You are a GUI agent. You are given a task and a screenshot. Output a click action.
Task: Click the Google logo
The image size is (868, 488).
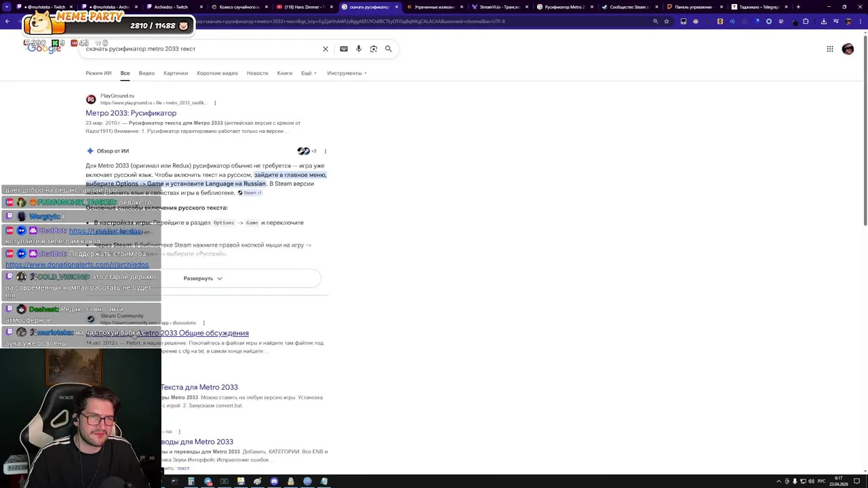coord(44,49)
